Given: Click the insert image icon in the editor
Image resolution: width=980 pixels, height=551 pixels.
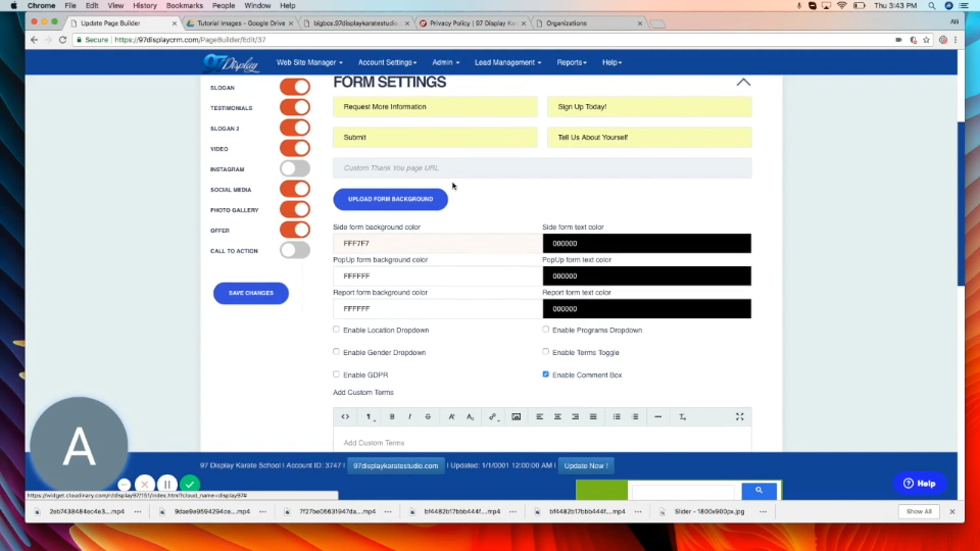Looking at the screenshot, I should pos(516,417).
